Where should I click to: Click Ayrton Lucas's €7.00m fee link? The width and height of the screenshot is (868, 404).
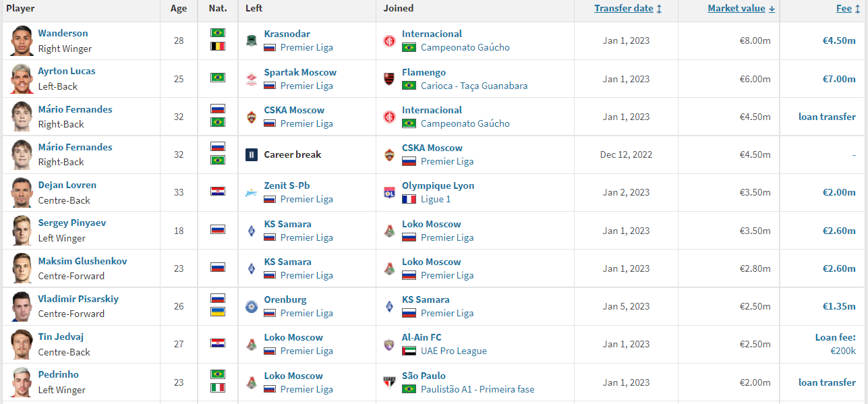839,79
